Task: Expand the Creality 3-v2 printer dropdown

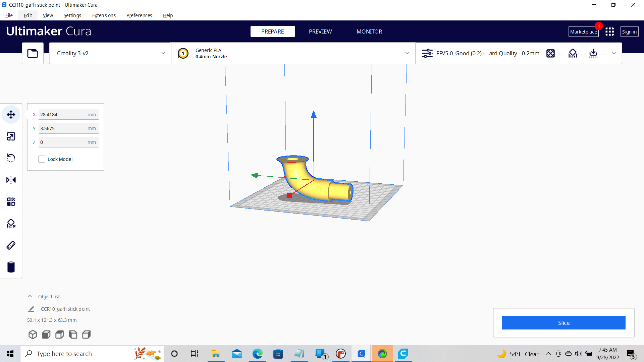Action: (x=110, y=53)
